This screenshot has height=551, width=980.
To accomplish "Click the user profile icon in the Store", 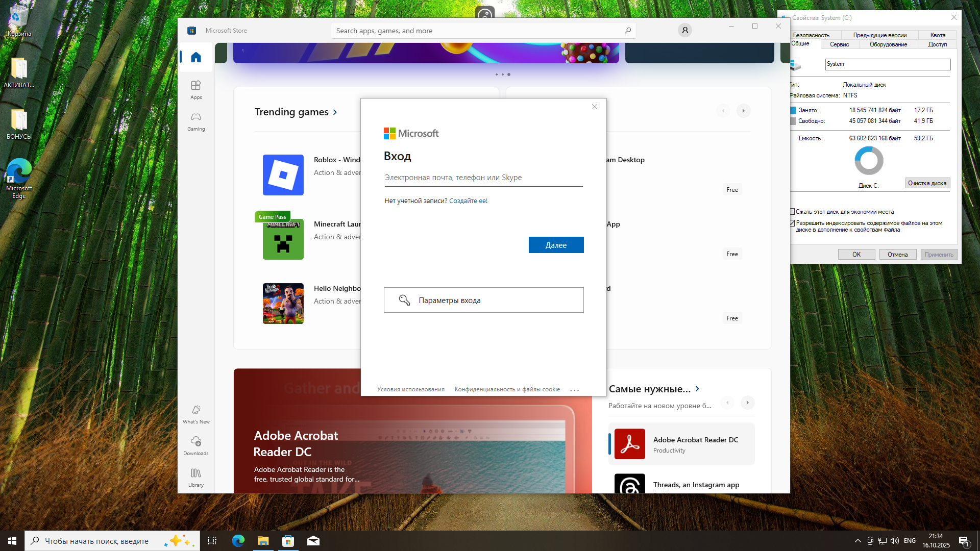I will [685, 31].
